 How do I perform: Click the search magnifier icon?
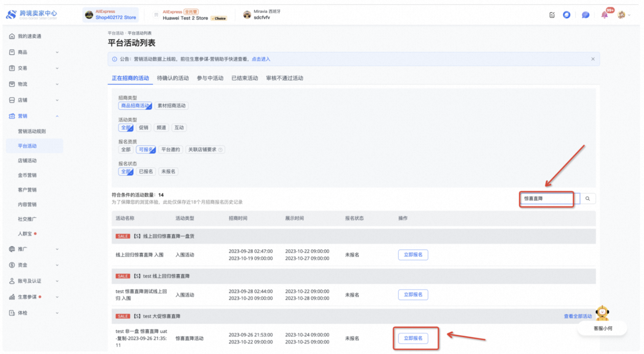click(x=588, y=199)
